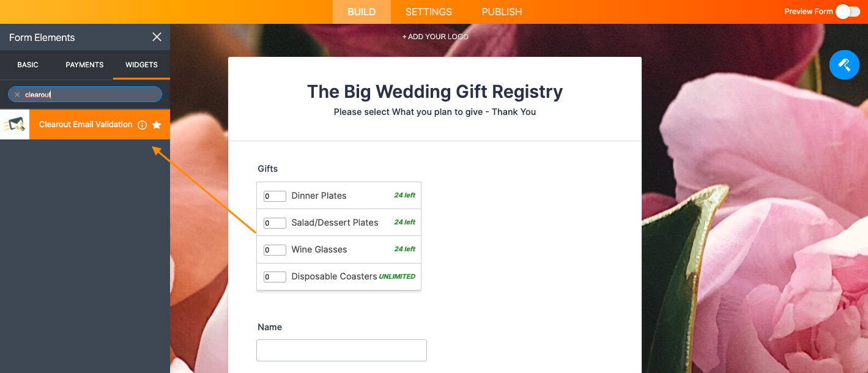
Task: Open the Payments elements tab
Action: pos(84,65)
